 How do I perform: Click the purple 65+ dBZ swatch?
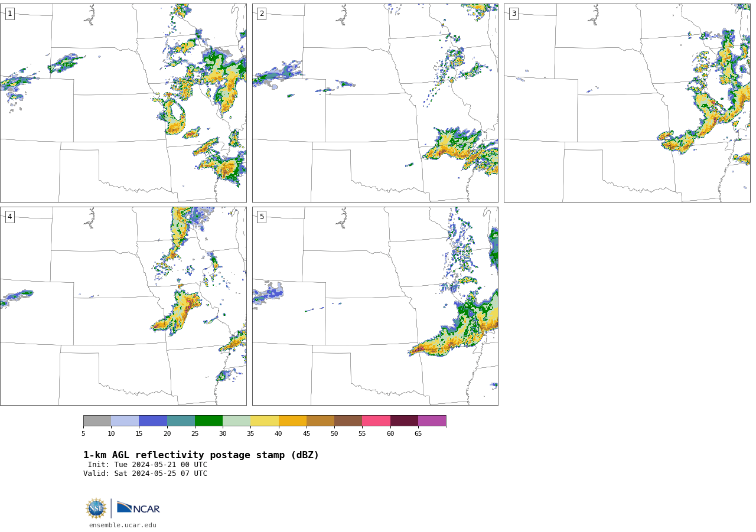click(x=432, y=421)
